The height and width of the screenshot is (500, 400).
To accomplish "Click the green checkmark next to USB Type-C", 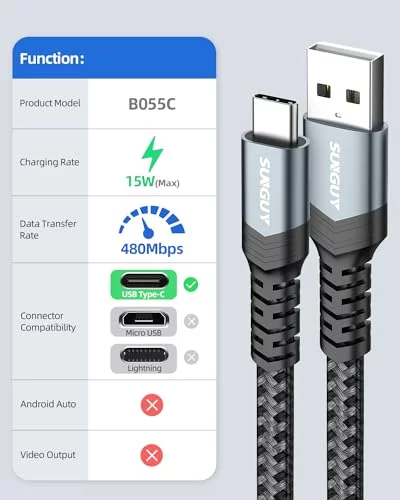I will 191,284.
